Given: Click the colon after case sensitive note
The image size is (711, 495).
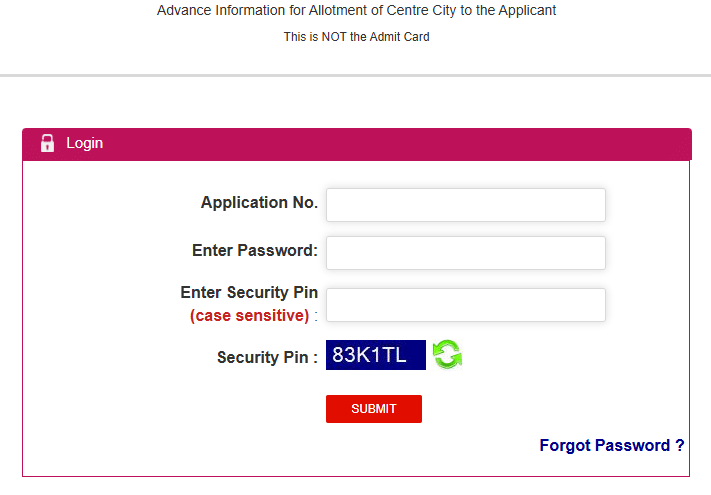Looking at the screenshot, I should 316,316.
